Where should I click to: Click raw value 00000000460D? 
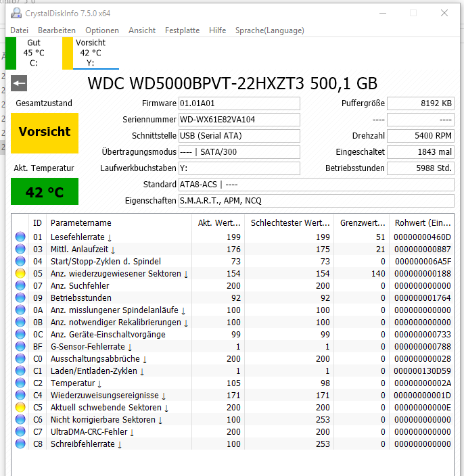point(422,237)
